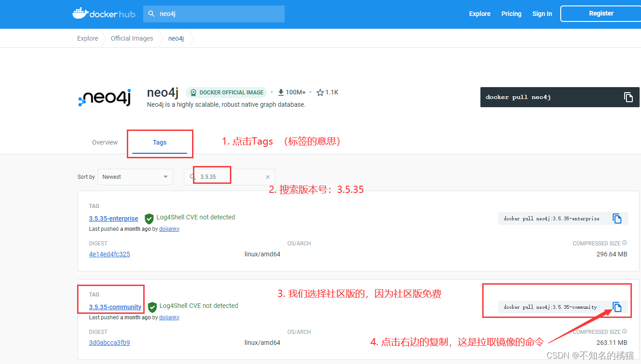641x364 pixels.
Task: Click the star icon next to 1.1K
Action: tap(320, 92)
